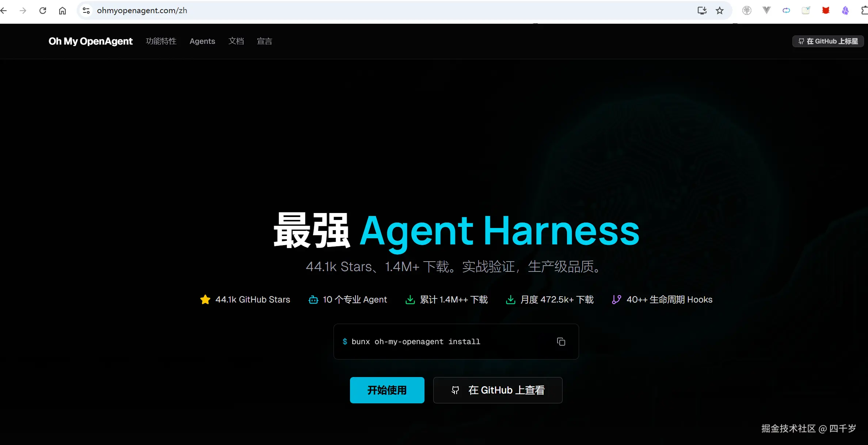
Task: Copy the bunx install command
Action: tap(560, 341)
